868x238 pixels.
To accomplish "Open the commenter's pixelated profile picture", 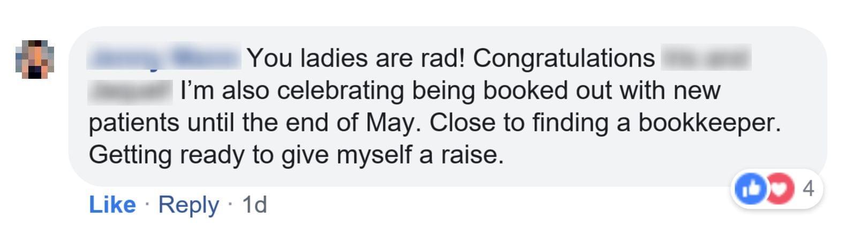I will [34, 59].
